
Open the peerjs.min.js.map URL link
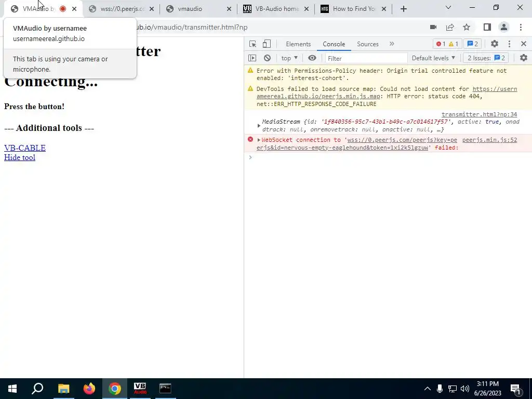387,92
